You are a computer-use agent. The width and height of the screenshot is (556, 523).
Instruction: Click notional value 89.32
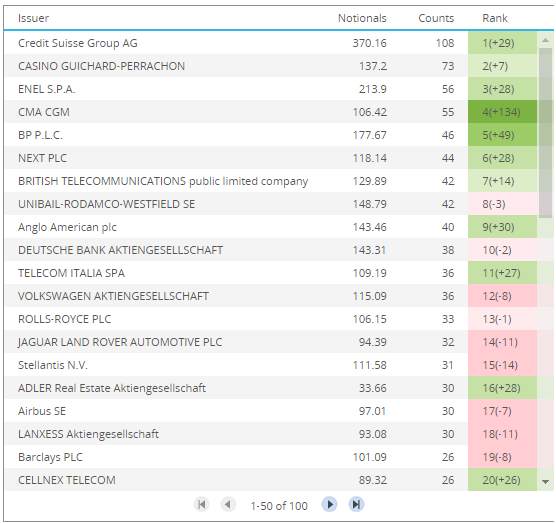373,480
